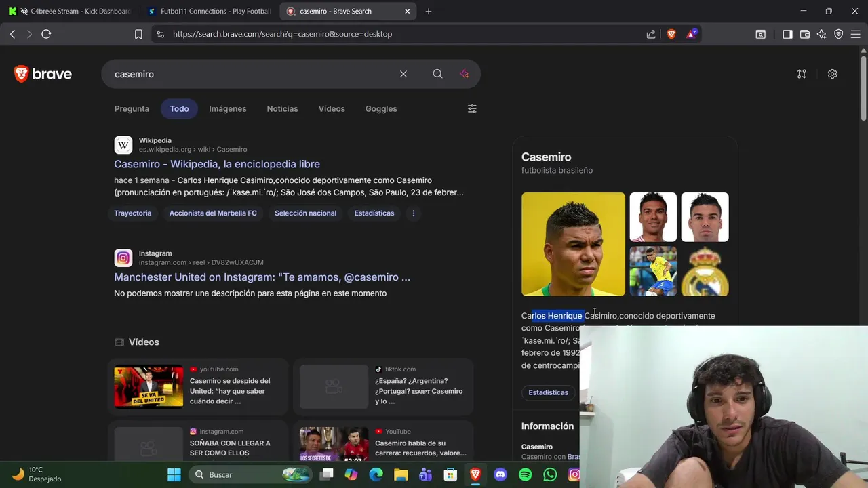Open the Windows Start menu
The height and width of the screenshot is (488, 868).
pyautogui.click(x=174, y=474)
